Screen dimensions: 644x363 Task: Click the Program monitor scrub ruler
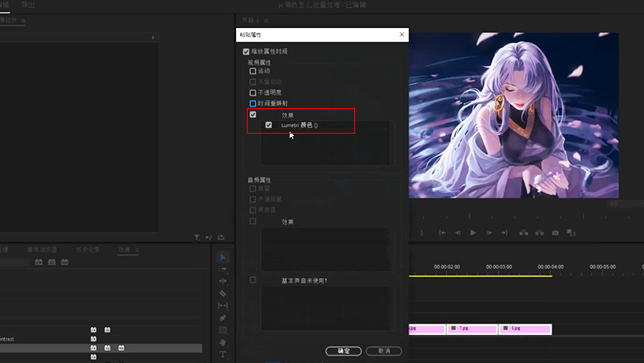click(526, 216)
